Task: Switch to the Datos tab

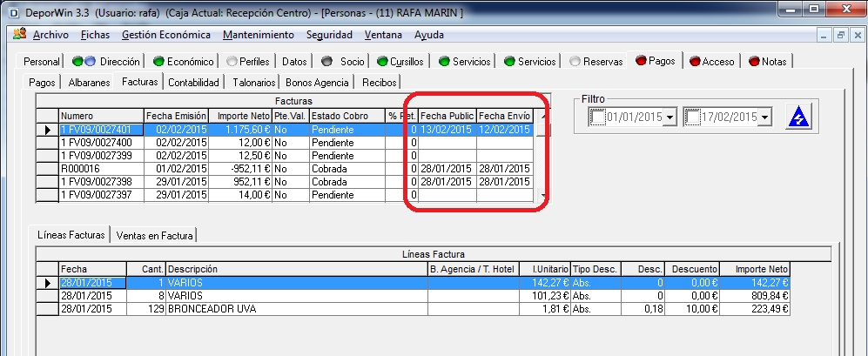Action: coord(294,62)
